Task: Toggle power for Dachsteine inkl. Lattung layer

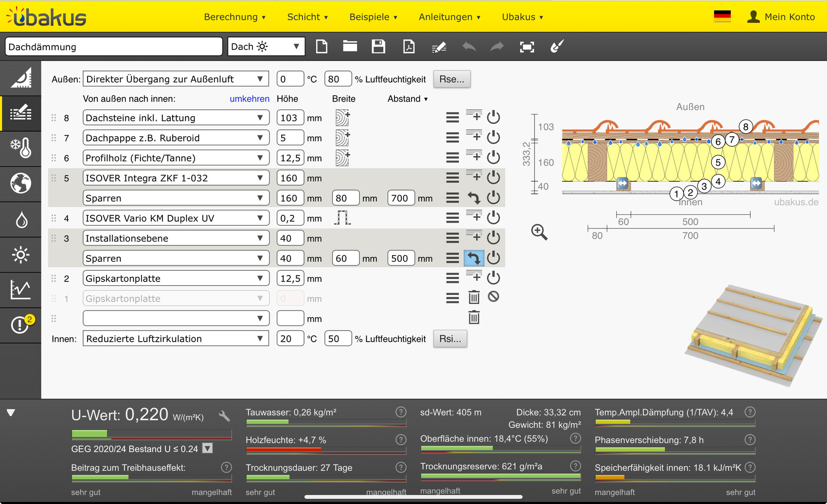Action: coord(493,117)
